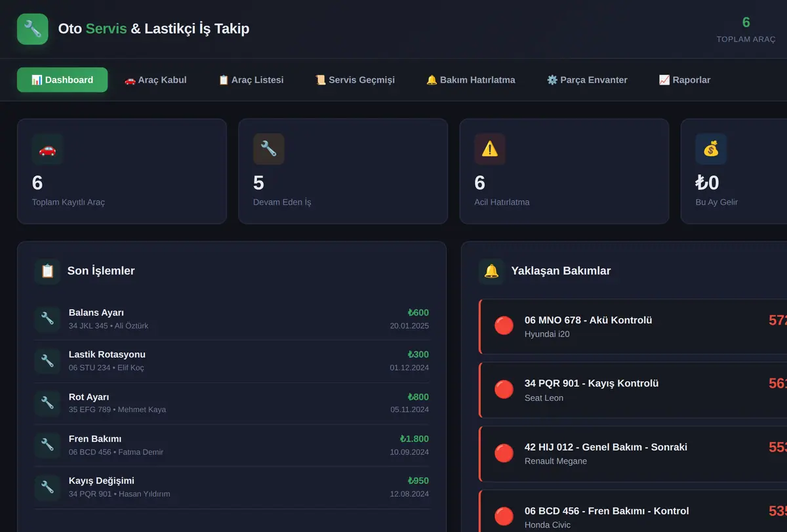
Task: Click the green wrench app logo
Action: tap(33, 29)
